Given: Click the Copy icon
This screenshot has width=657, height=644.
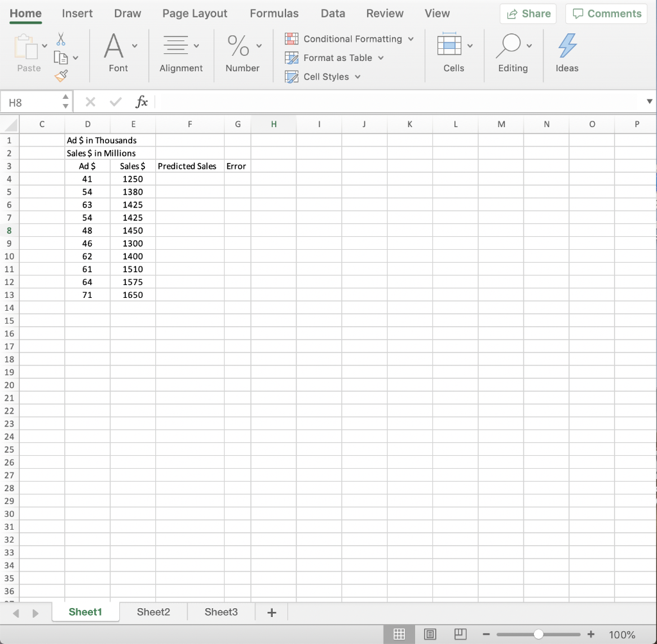Looking at the screenshot, I should pos(62,57).
